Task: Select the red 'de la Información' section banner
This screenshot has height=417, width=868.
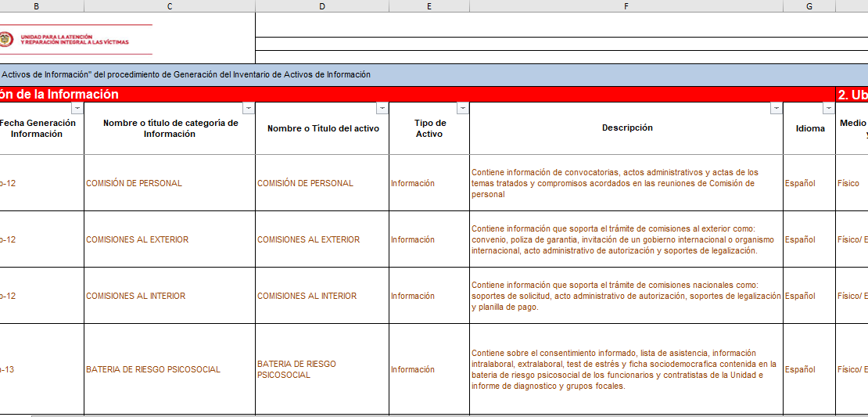Action: [x=418, y=94]
